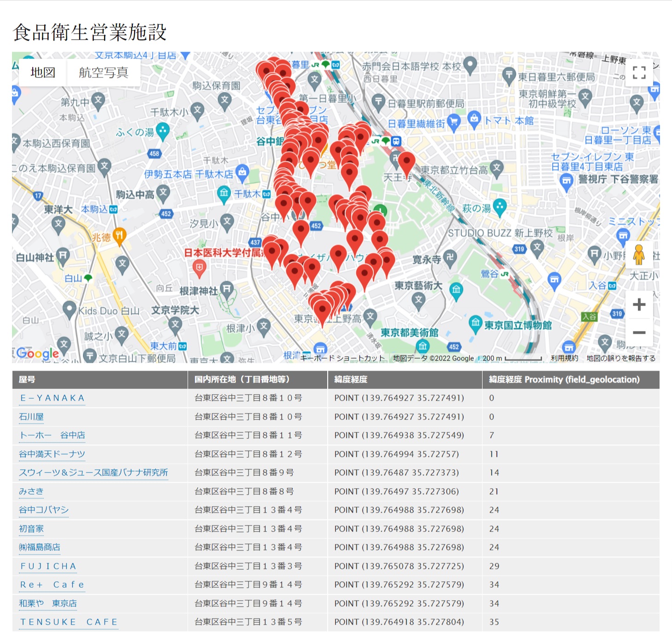The height and width of the screenshot is (632, 672).
Task: Select coordinates POINT (139.76497 35.727306)
Action: [x=397, y=491]
